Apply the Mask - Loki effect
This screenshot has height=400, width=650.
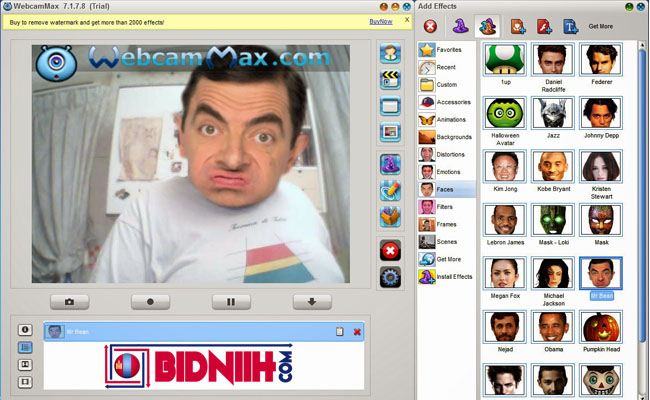(553, 220)
